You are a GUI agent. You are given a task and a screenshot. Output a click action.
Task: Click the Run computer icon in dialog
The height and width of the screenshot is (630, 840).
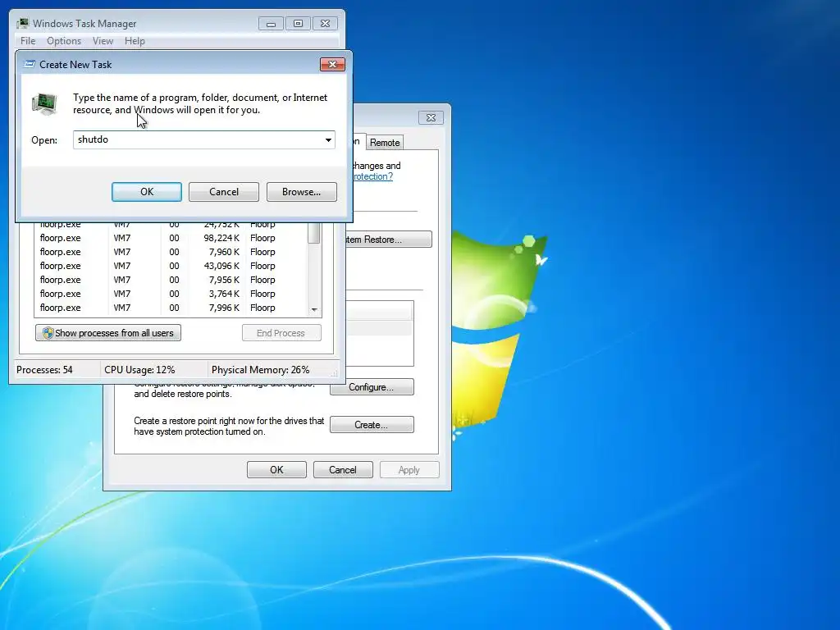tap(44, 104)
